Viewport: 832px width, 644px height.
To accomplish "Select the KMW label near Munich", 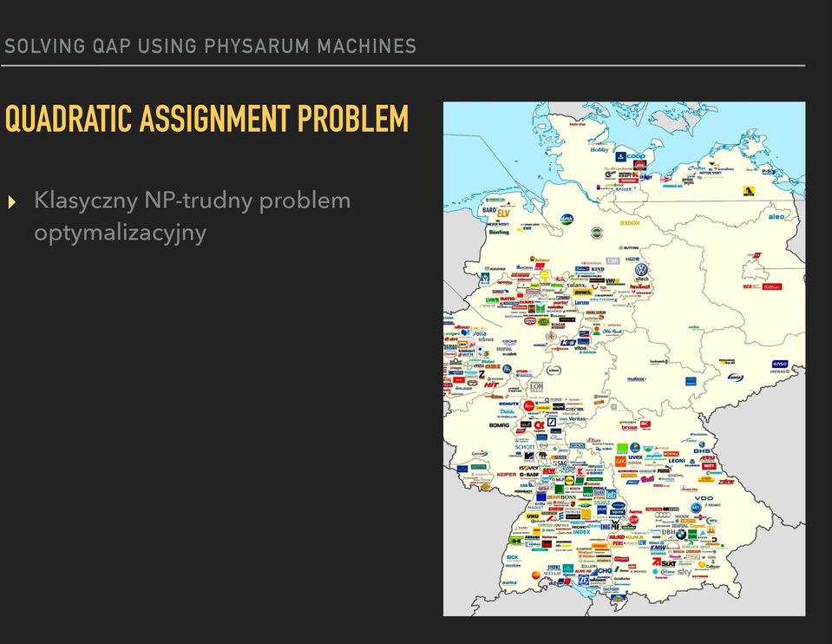I will pos(658,548).
